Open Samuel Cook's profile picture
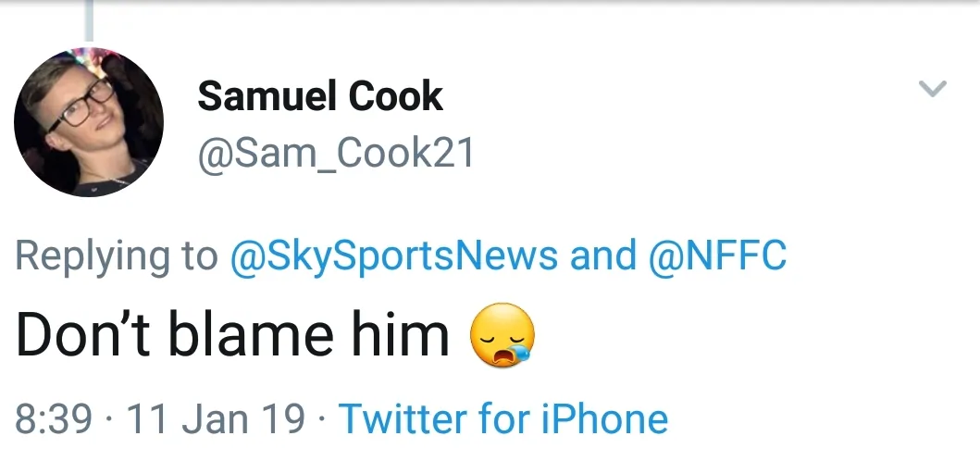 click(x=88, y=121)
